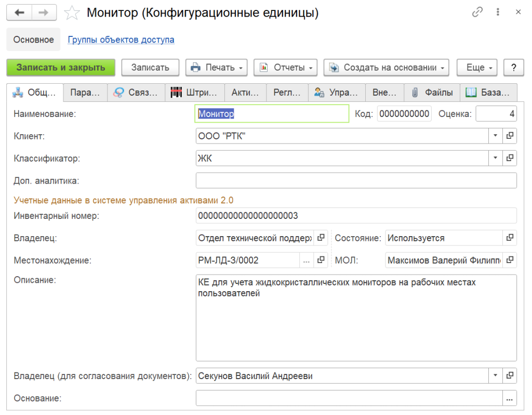The image size is (532, 415).
Task: Open Состояние value with its open icon
Action: (x=510, y=238)
